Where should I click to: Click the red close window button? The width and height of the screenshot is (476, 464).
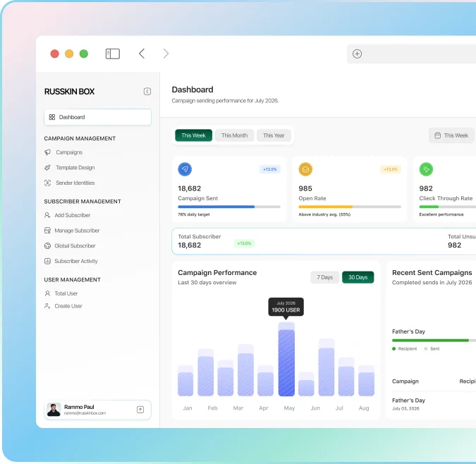[54, 54]
